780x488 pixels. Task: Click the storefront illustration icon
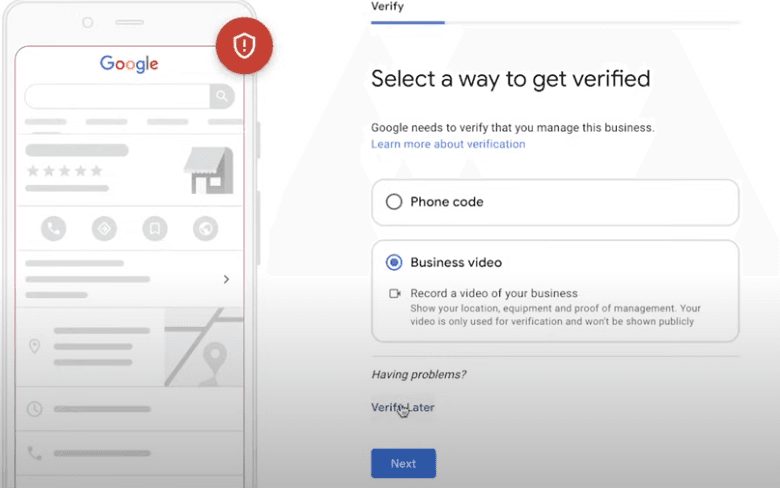click(x=208, y=170)
